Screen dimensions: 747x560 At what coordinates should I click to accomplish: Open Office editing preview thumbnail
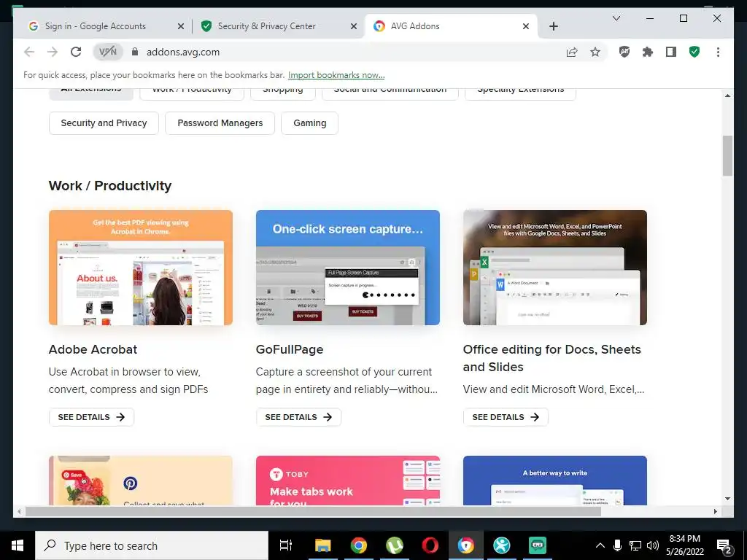(555, 268)
